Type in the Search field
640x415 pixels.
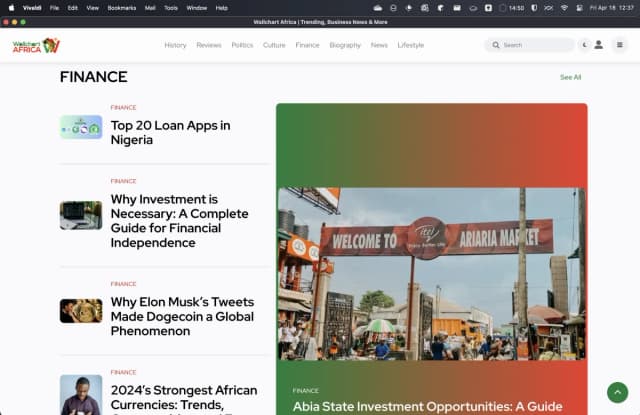[x=535, y=45]
